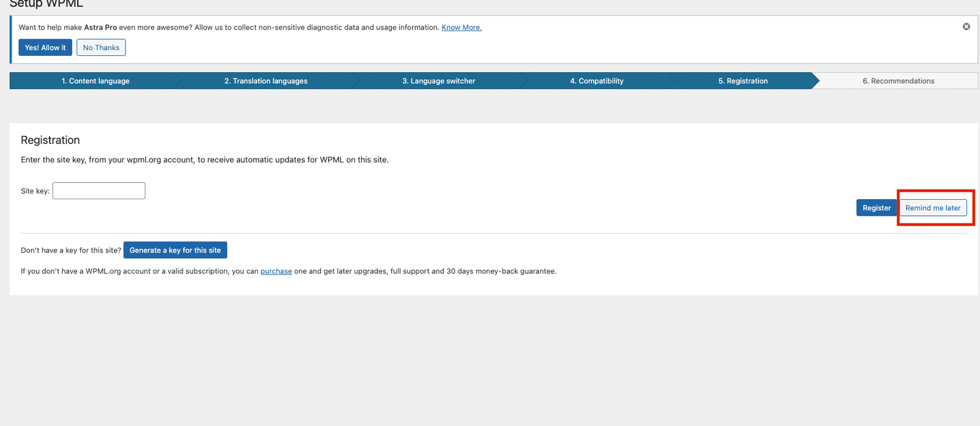Select the current Registration step
Image resolution: width=980 pixels, height=426 pixels.
coord(743,81)
